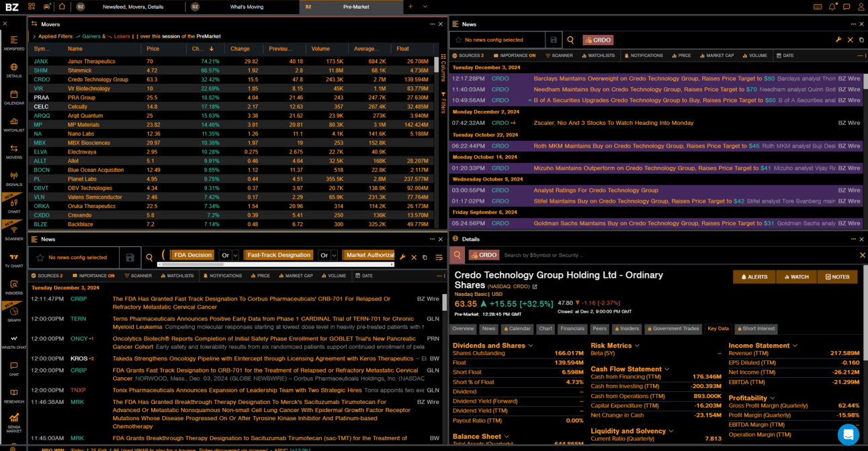Toggle WATCHLISTS filter in bottom News panel

click(x=177, y=276)
